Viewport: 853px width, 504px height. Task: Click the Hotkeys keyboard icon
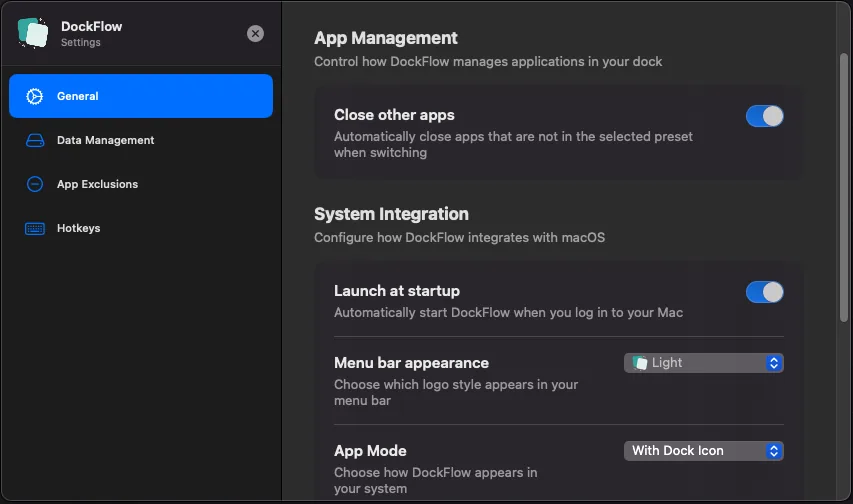(35, 228)
